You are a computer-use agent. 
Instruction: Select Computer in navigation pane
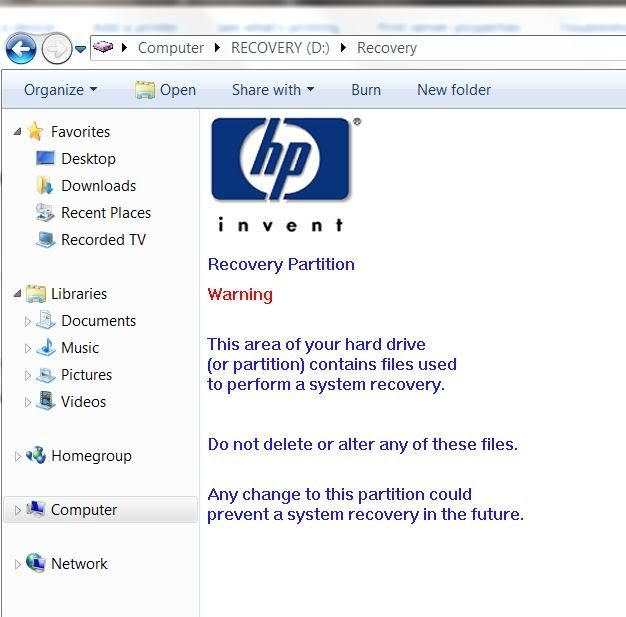tap(83, 510)
